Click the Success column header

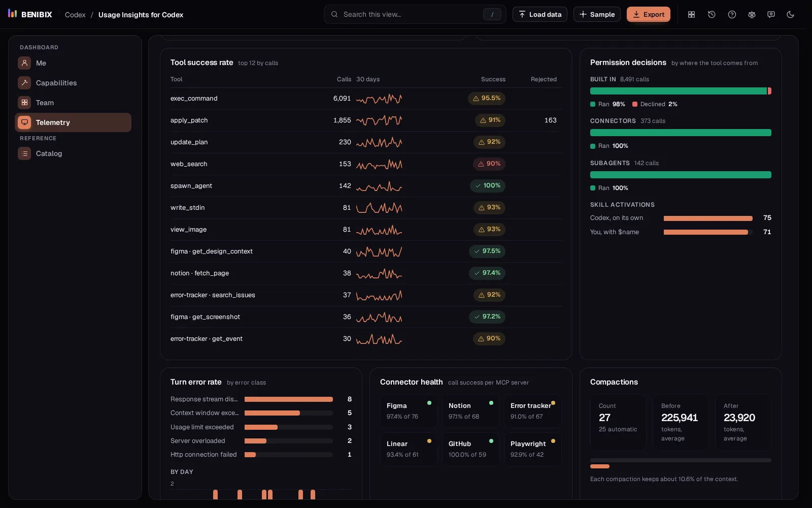tap(493, 79)
